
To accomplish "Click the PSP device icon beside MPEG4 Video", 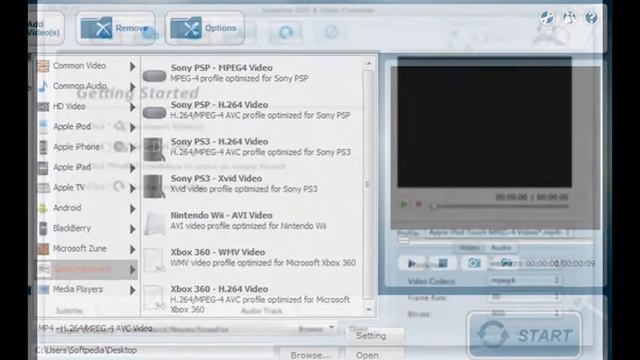I will (154, 76).
